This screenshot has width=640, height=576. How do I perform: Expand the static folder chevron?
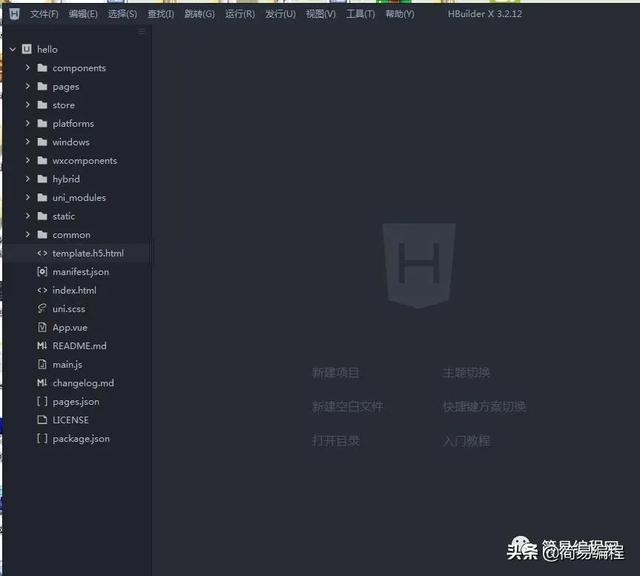pyautogui.click(x=28, y=216)
